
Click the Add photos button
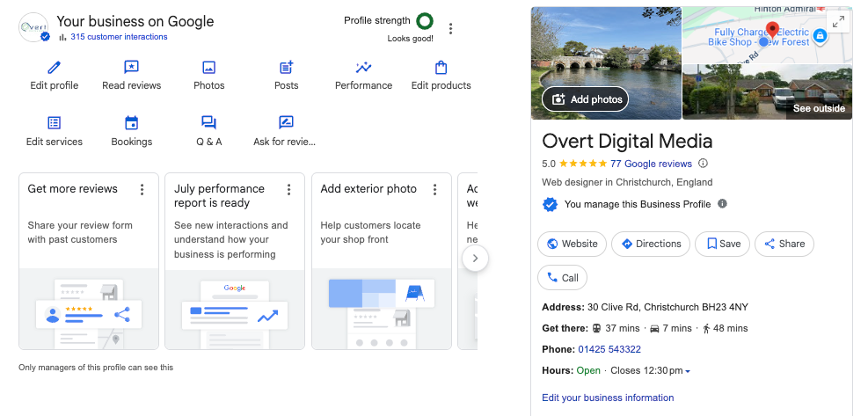(585, 99)
